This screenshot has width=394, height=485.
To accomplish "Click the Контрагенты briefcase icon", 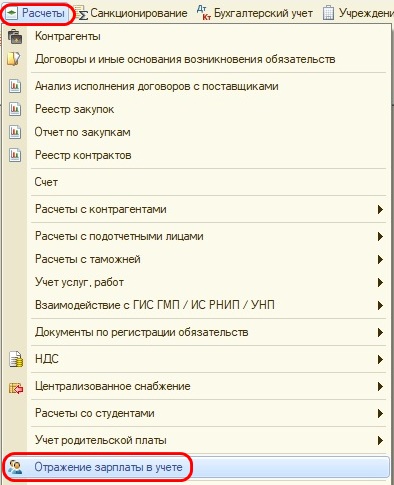I will 15,36.
